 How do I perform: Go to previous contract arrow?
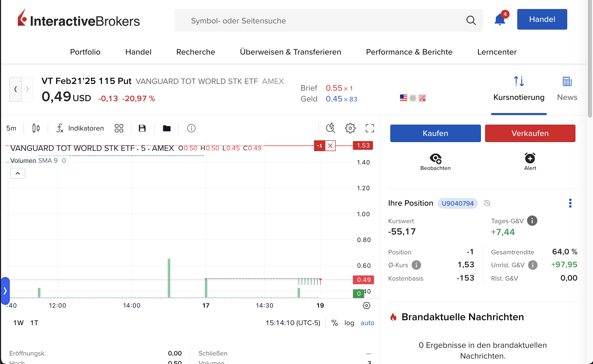click(x=15, y=89)
